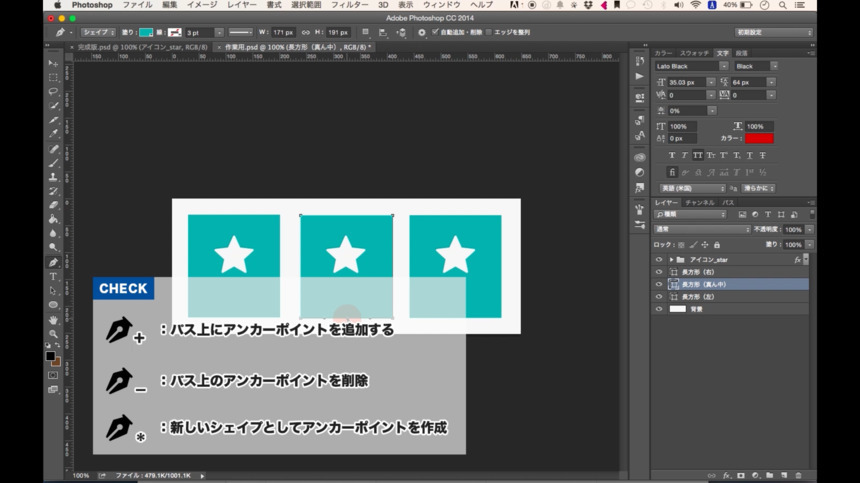Open the フィルター menu
The image size is (860, 483).
coord(349,5)
